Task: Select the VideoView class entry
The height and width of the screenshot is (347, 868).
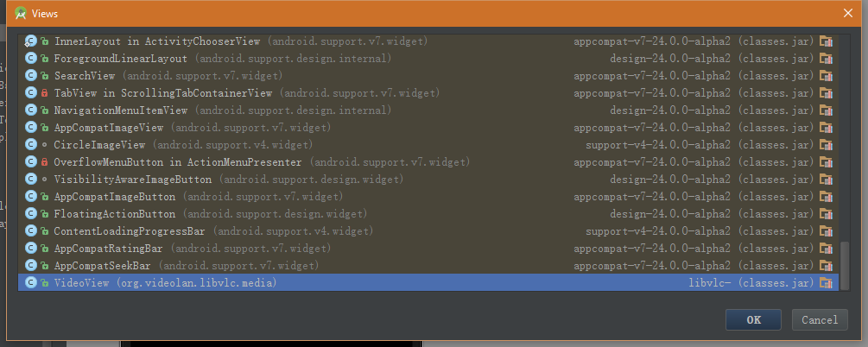Action: [428, 283]
